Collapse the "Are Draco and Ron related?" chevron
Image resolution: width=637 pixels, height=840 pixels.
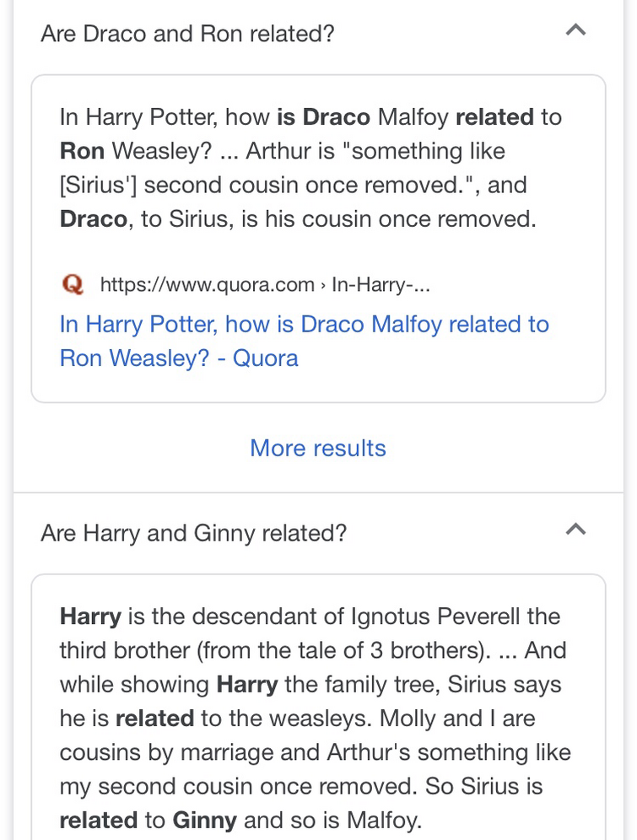575,30
